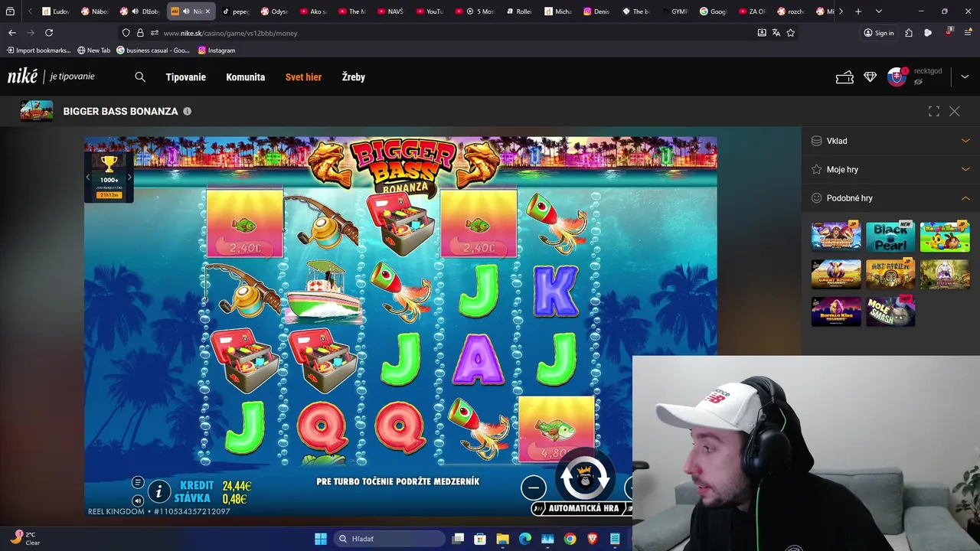Open a new browser tab
The image size is (980, 551).
[858, 11]
